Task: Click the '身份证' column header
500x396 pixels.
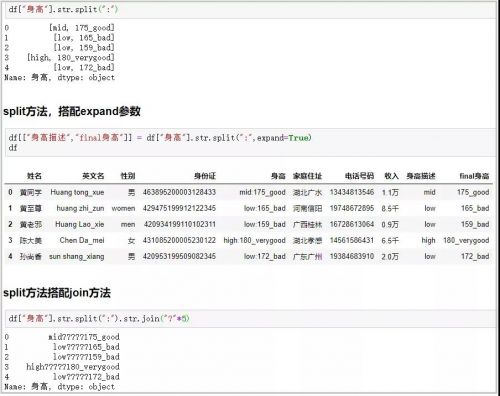Action: pyautogui.click(x=205, y=176)
